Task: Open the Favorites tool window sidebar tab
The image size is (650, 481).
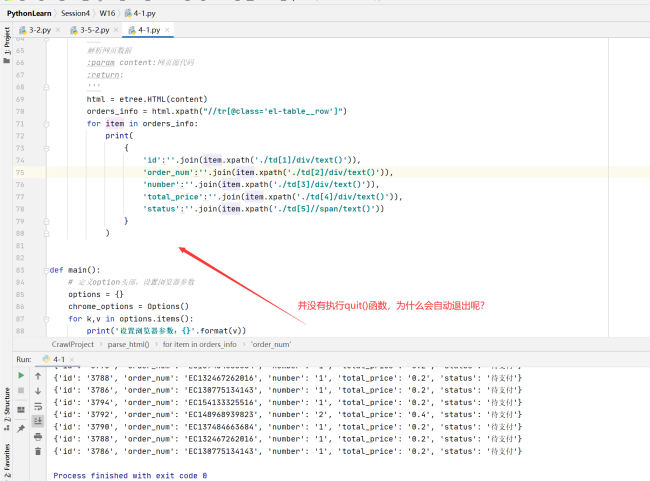Action: tap(7, 461)
